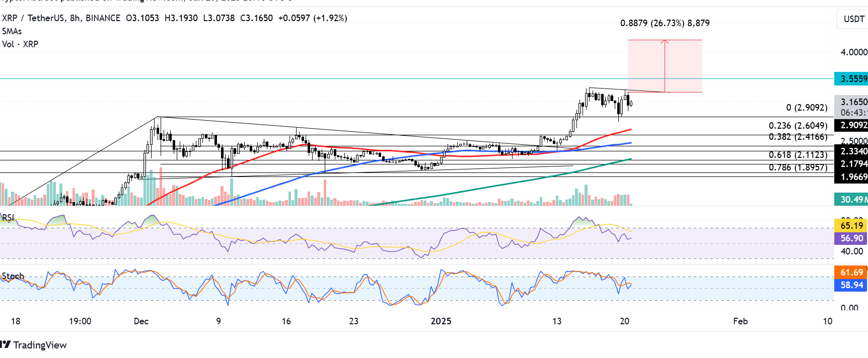This screenshot has width=868, height=358.
Task: Click the 3.1650 current price label
Action: tap(851, 102)
